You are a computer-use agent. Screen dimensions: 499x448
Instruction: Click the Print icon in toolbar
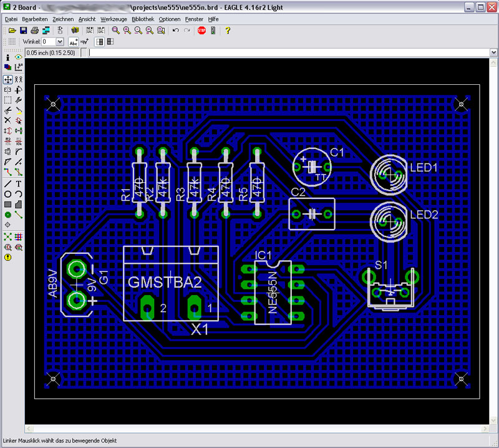pyautogui.click(x=35, y=31)
